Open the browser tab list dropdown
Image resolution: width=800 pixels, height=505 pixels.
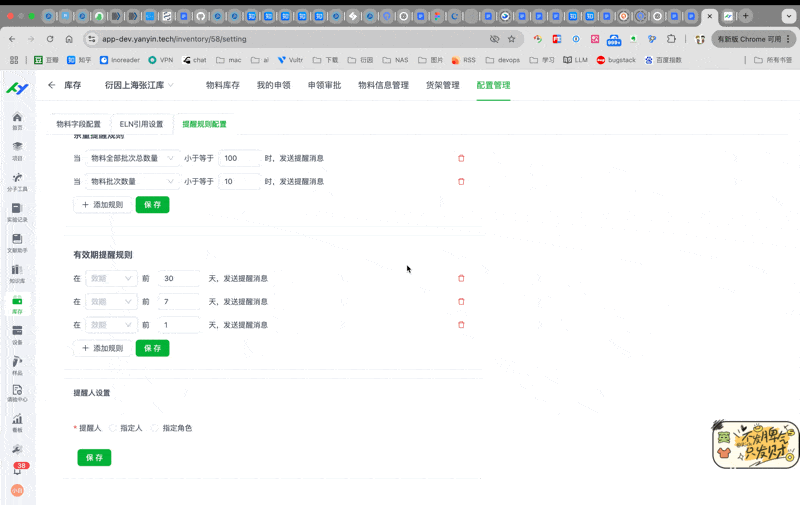[788, 16]
